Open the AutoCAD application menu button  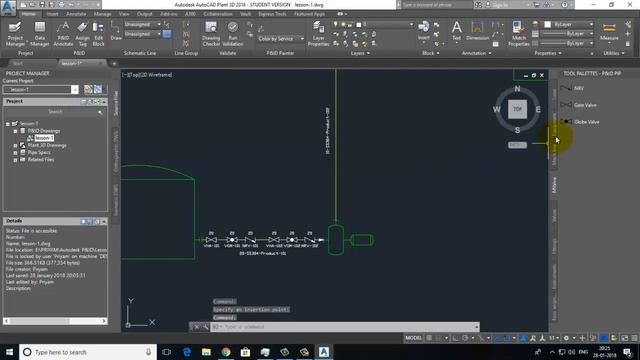click(x=8, y=8)
